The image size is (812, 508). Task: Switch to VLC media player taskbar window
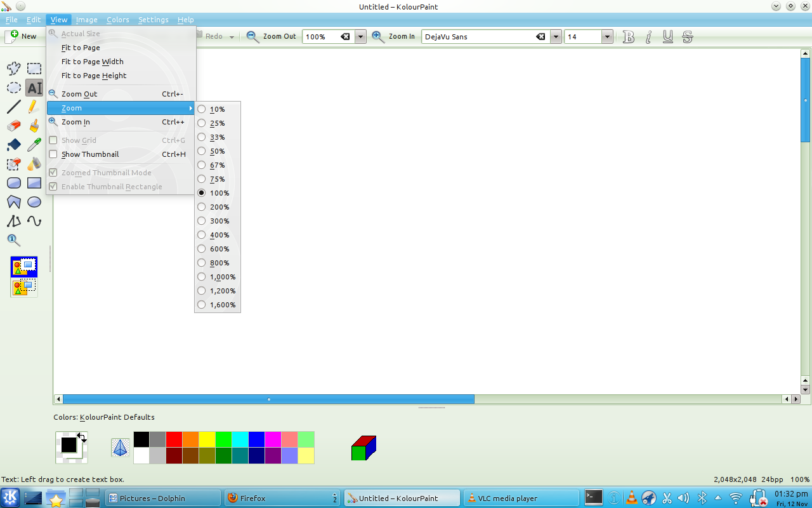tap(521, 498)
